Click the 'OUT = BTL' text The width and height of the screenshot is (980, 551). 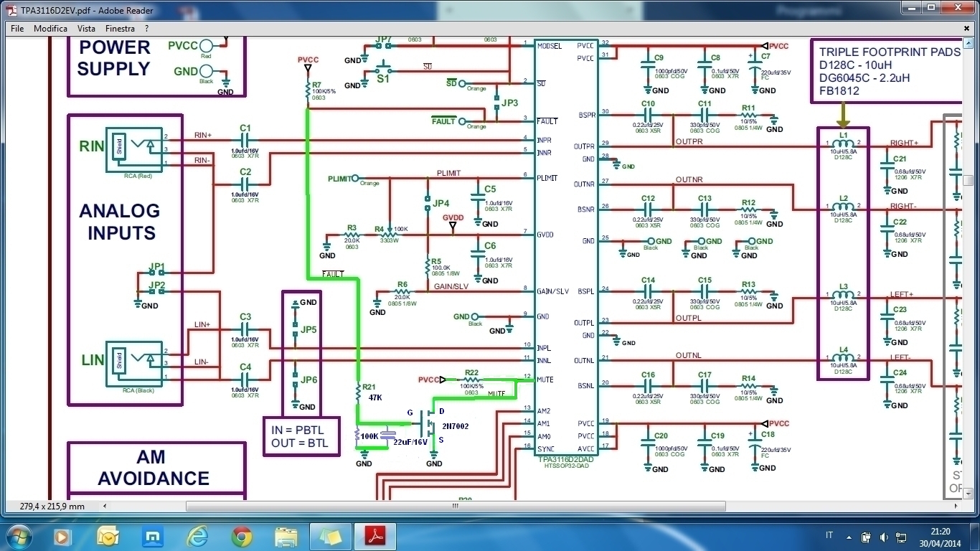coord(300,443)
